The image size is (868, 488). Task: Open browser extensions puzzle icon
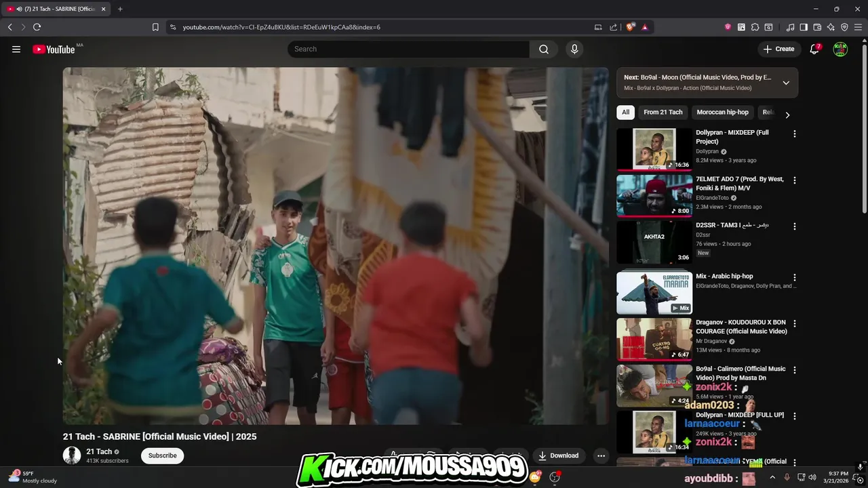(x=755, y=27)
